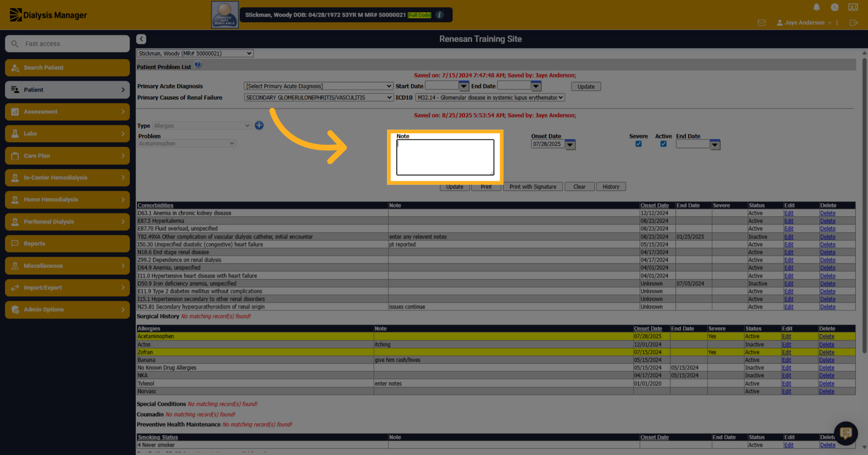Image resolution: width=868 pixels, height=455 pixels.
Task: Open the chat support bubble icon
Action: [846, 433]
